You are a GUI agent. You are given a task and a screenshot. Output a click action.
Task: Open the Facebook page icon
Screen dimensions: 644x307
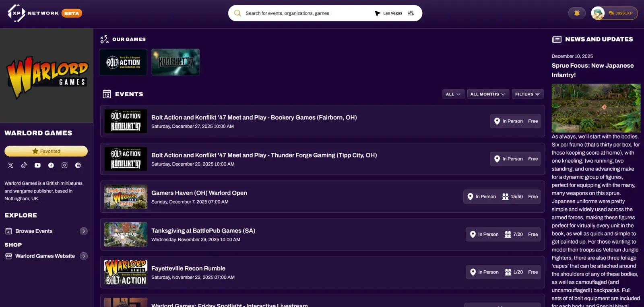[51, 165]
